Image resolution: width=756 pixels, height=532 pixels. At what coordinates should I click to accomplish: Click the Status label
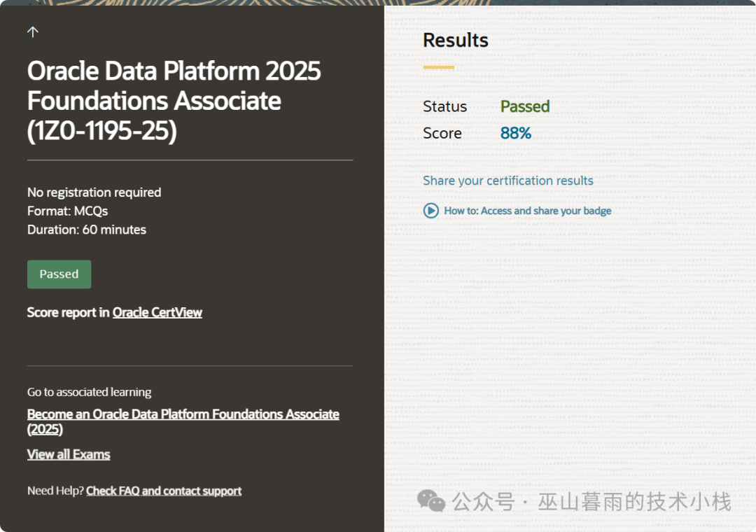[445, 106]
